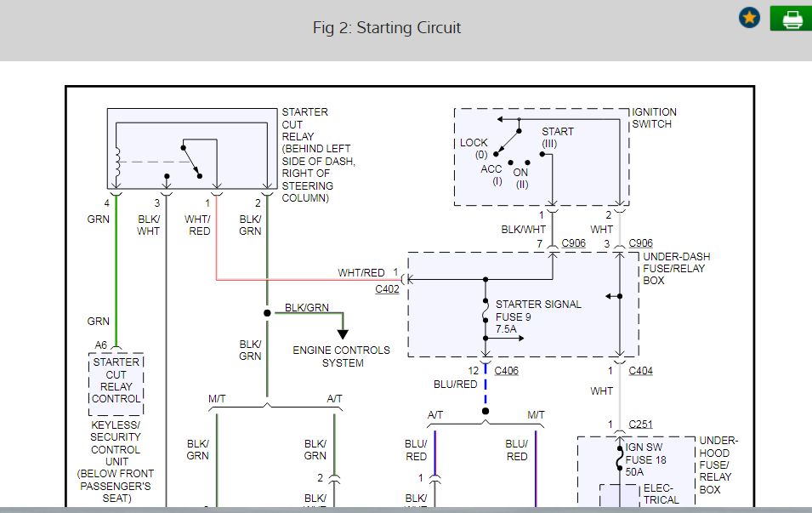Click the STARTER CUT RELAY CONTROL box
The width and height of the screenshot is (812, 513).
[x=116, y=384]
